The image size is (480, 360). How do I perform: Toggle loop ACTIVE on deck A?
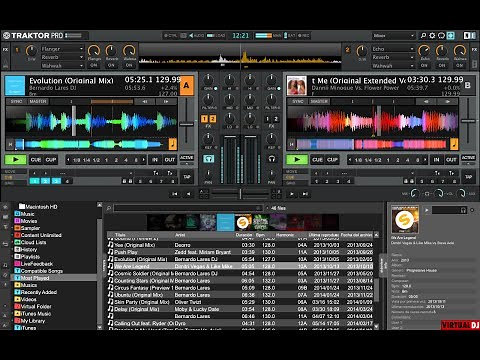tap(187, 158)
